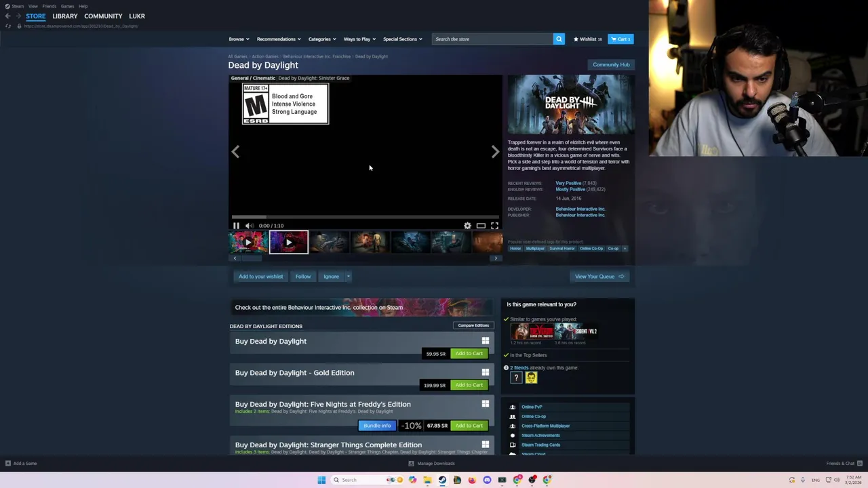
Task: Click the '2 friends' link
Action: tap(519, 368)
